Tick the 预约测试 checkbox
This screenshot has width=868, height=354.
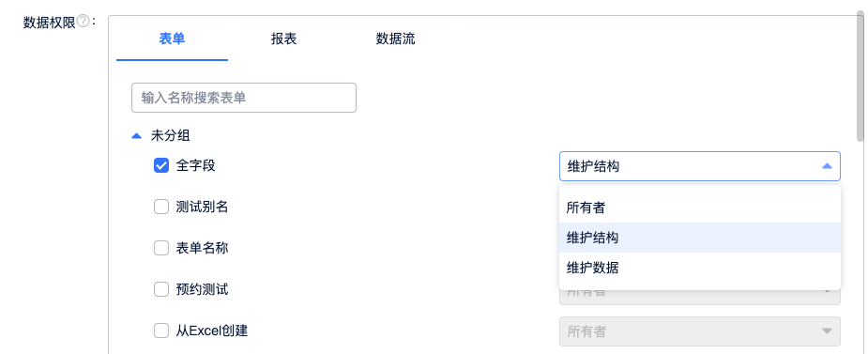pos(161,290)
